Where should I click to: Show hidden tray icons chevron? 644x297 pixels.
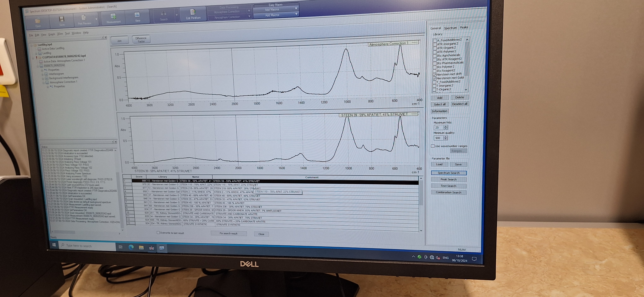[413, 257]
